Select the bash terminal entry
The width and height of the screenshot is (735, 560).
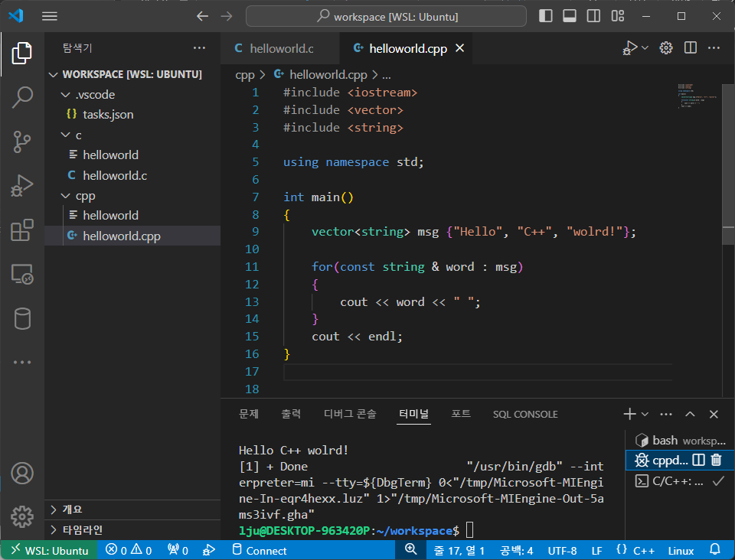click(680, 441)
